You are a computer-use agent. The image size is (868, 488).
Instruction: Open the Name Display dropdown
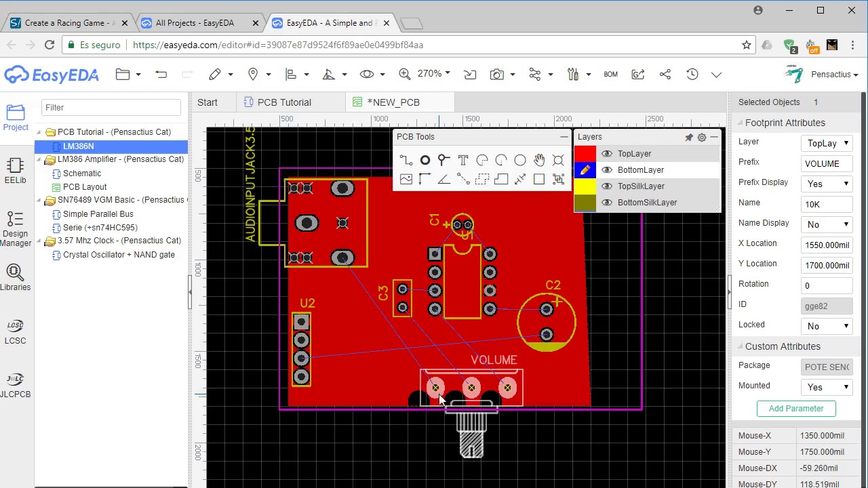point(827,224)
